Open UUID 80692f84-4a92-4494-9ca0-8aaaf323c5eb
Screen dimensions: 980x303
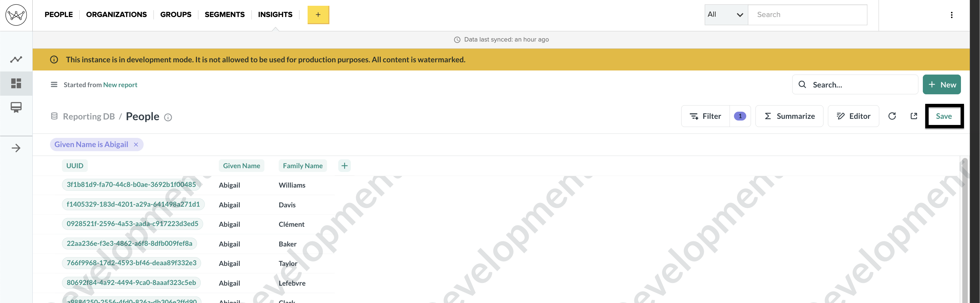point(131,283)
